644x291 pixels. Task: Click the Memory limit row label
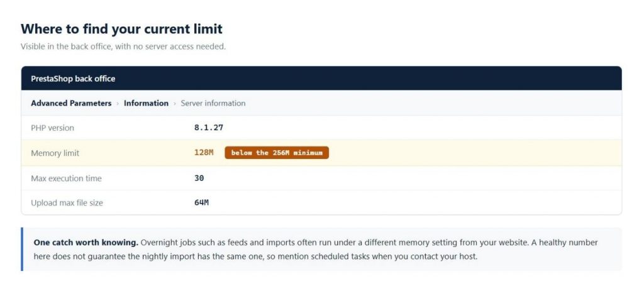tap(55, 153)
